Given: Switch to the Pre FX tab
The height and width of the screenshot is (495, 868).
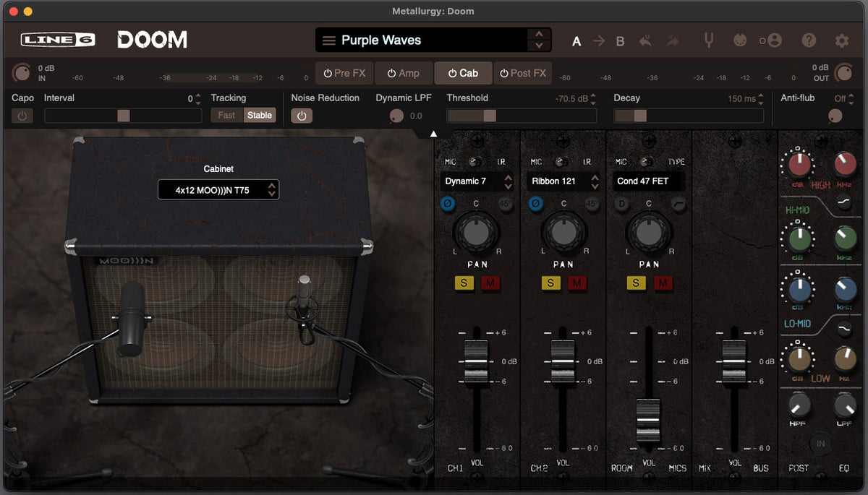Looking at the screenshot, I should point(344,73).
